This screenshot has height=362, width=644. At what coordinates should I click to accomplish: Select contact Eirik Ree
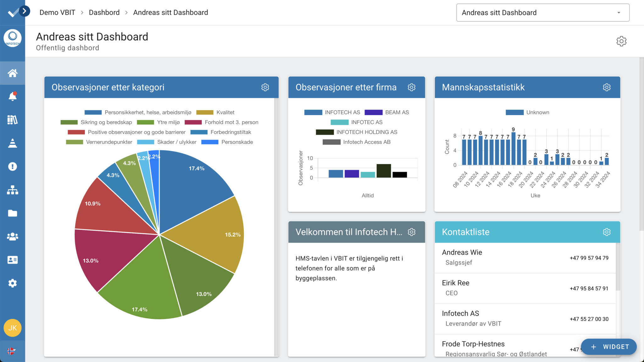click(x=525, y=288)
